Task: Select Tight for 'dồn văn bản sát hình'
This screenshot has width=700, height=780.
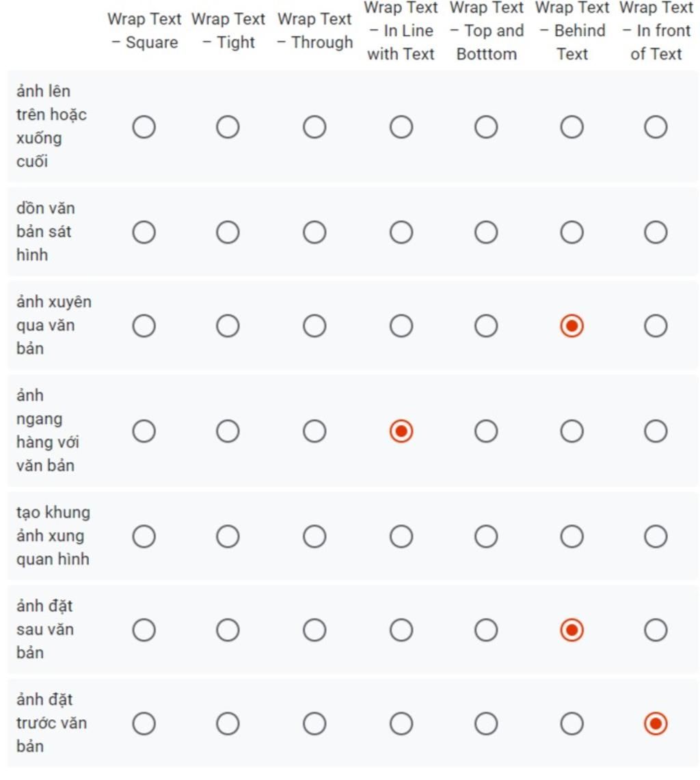Action: coord(228,232)
